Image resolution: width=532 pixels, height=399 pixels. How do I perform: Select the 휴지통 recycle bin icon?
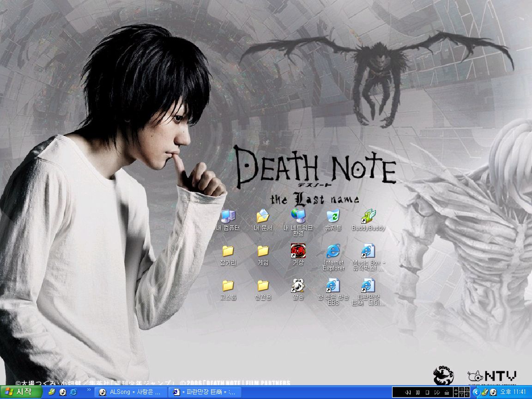tap(333, 220)
